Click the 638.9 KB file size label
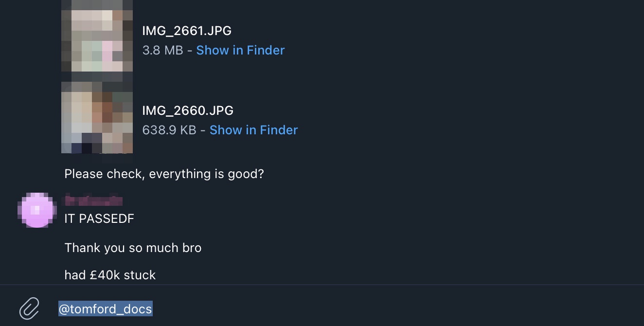 click(169, 130)
